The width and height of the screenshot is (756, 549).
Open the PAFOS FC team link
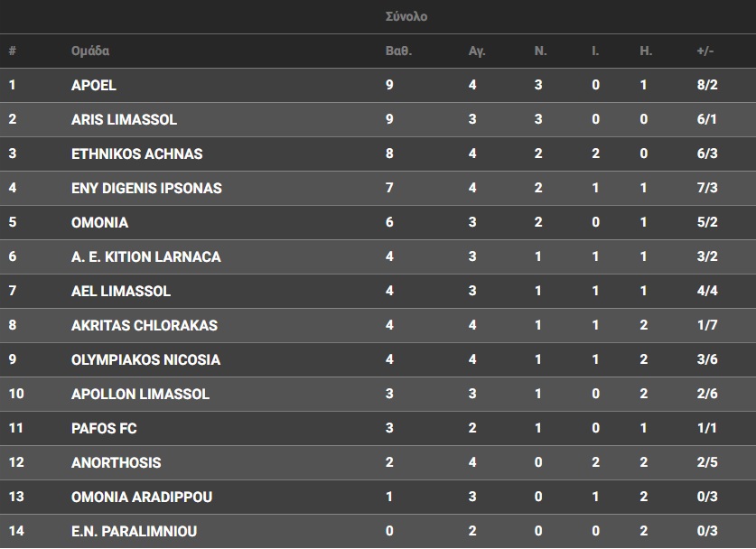point(104,429)
